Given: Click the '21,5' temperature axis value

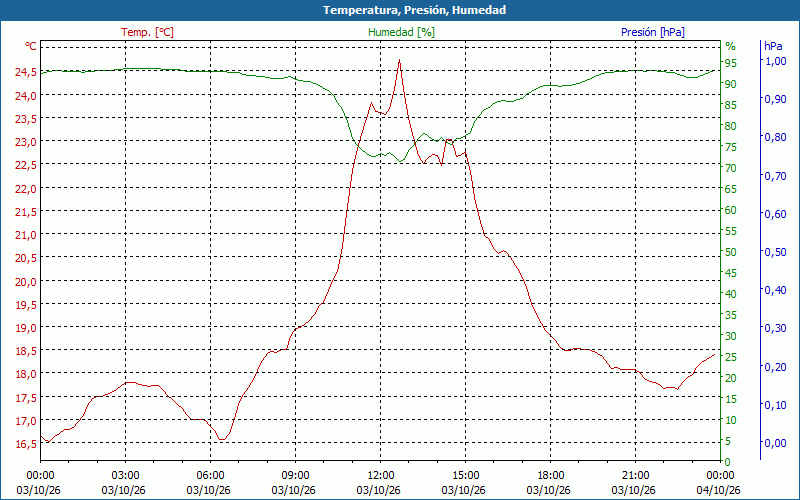Looking at the screenshot, I should [x=26, y=212].
